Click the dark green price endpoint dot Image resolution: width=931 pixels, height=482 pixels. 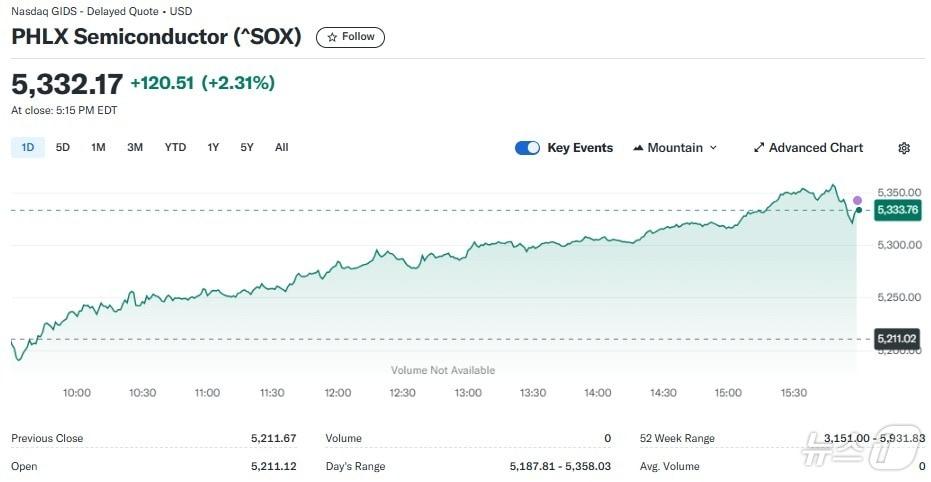[x=858, y=210]
